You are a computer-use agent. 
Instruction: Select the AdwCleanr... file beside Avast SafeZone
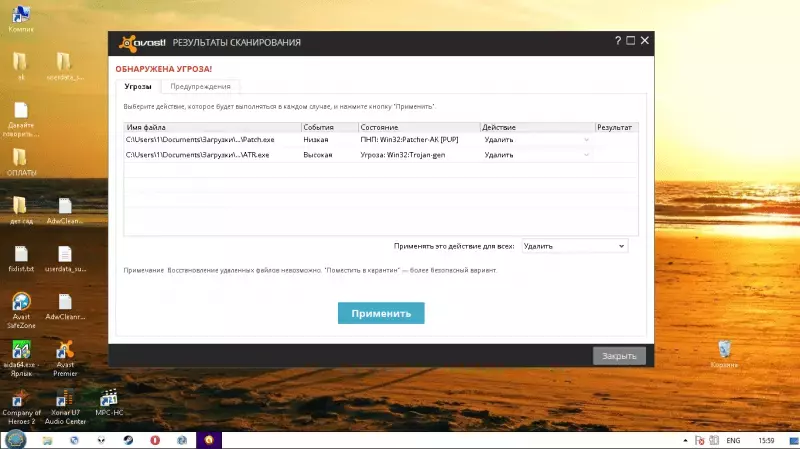[65, 307]
